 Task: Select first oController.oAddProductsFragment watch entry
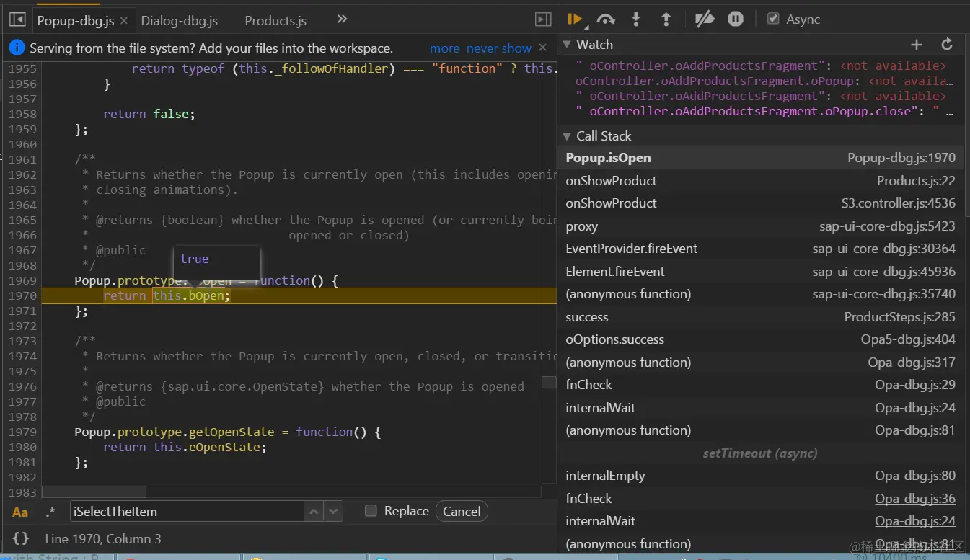point(761,66)
